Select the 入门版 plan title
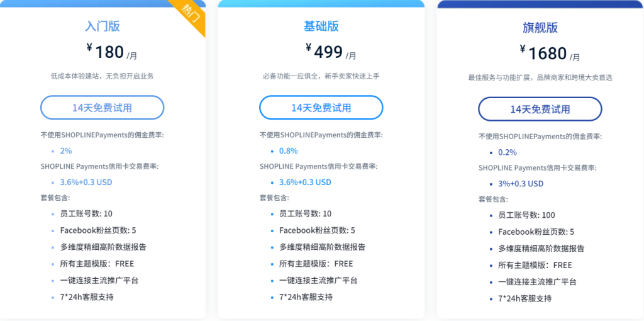Screen dimensions: 644x321 tap(103, 26)
